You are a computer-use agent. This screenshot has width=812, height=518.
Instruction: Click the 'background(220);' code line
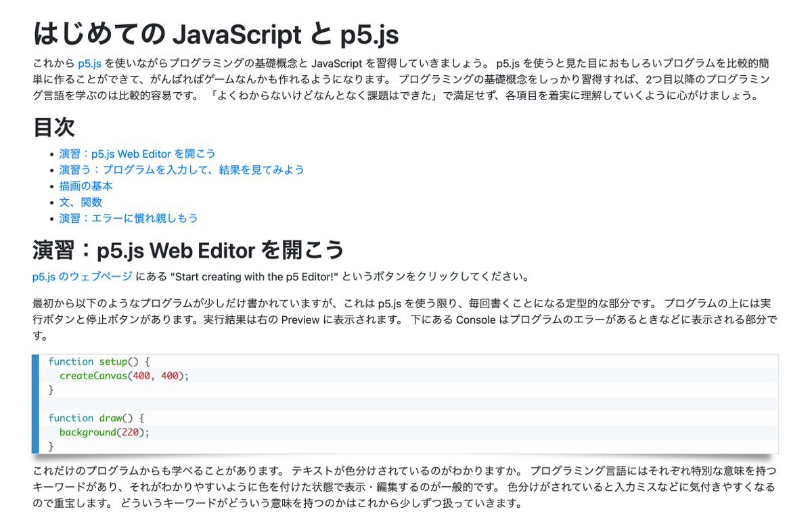click(x=104, y=432)
